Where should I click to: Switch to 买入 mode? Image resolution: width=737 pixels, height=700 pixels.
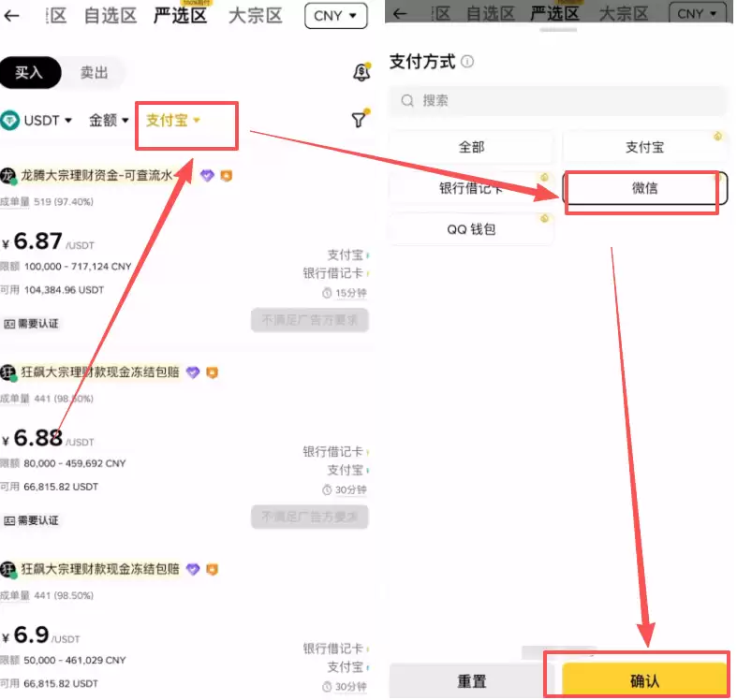coord(30,72)
